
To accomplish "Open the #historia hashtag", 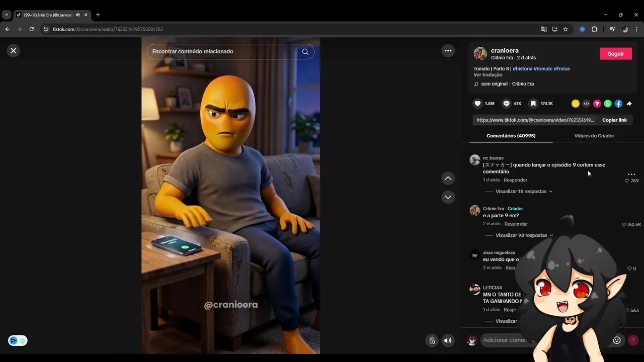I will click(522, 68).
